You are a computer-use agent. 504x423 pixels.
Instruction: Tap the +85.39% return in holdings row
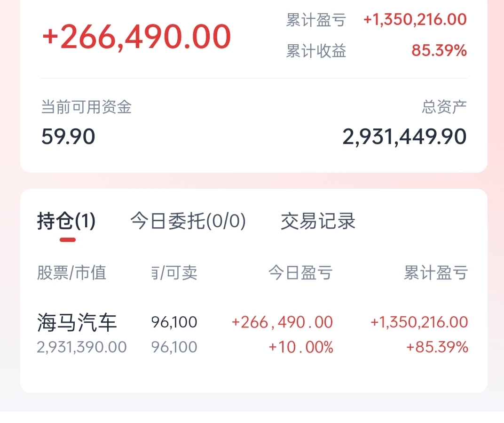pos(437,347)
